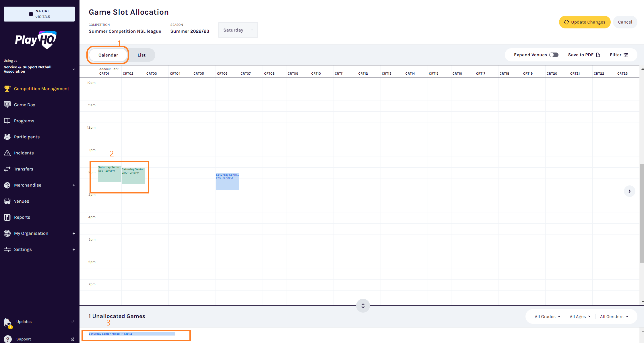Click the CRT10 court column header
The width and height of the screenshot is (644, 343).
[316, 73]
